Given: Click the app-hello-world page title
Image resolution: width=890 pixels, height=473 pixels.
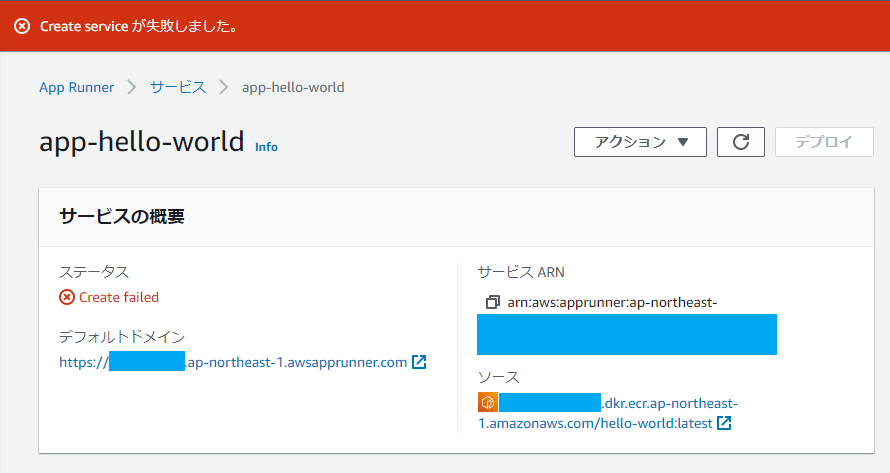Looking at the screenshot, I should pos(142,142).
